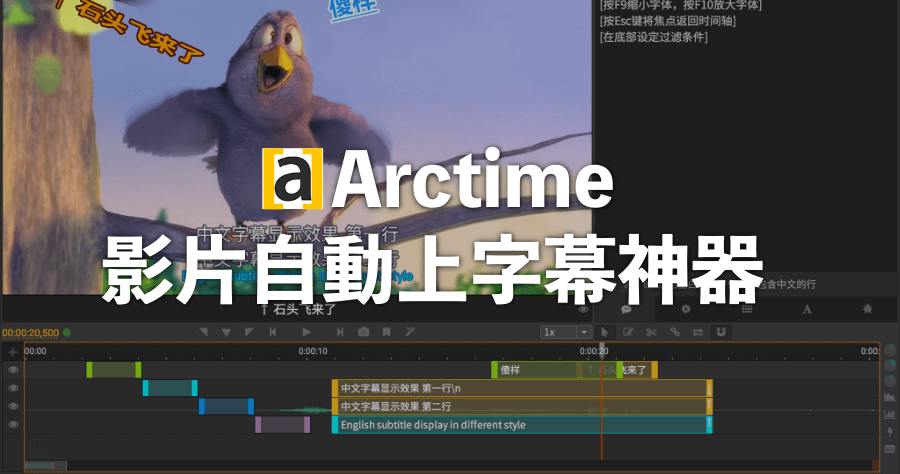Click the end handle of the English clip
Screen dimensions: 900x474
point(709,425)
